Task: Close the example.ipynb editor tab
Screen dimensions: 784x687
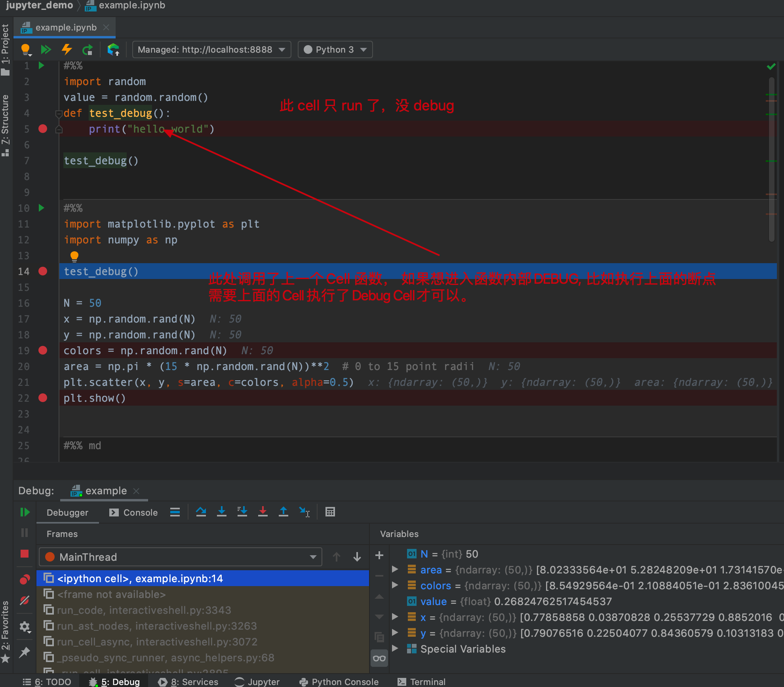Action: pyautogui.click(x=106, y=27)
